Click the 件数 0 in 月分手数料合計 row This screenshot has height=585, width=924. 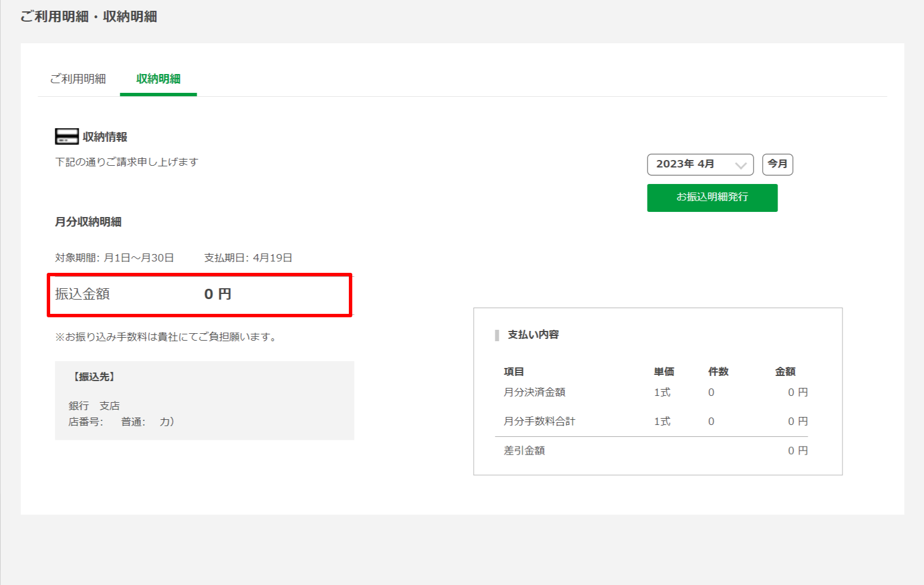pos(711,422)
